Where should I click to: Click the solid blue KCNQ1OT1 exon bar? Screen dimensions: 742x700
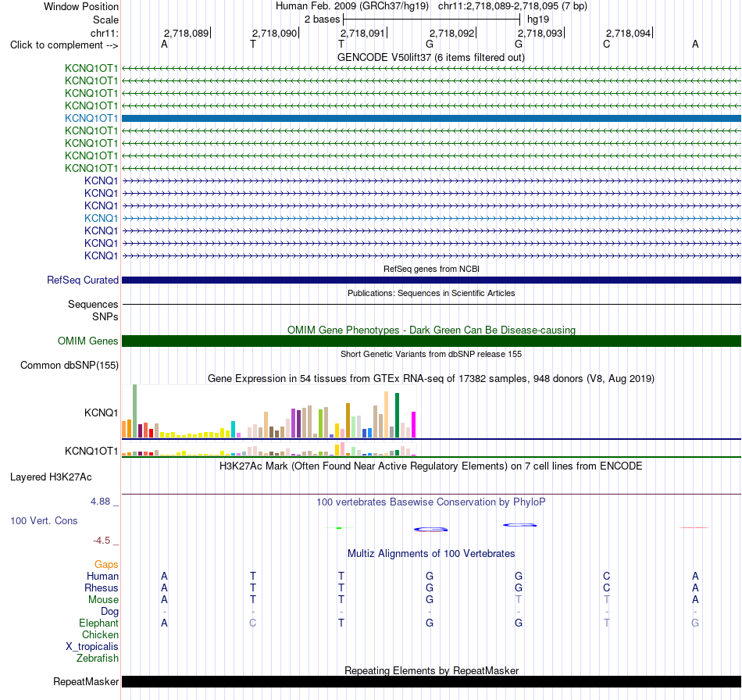point(431,118)
